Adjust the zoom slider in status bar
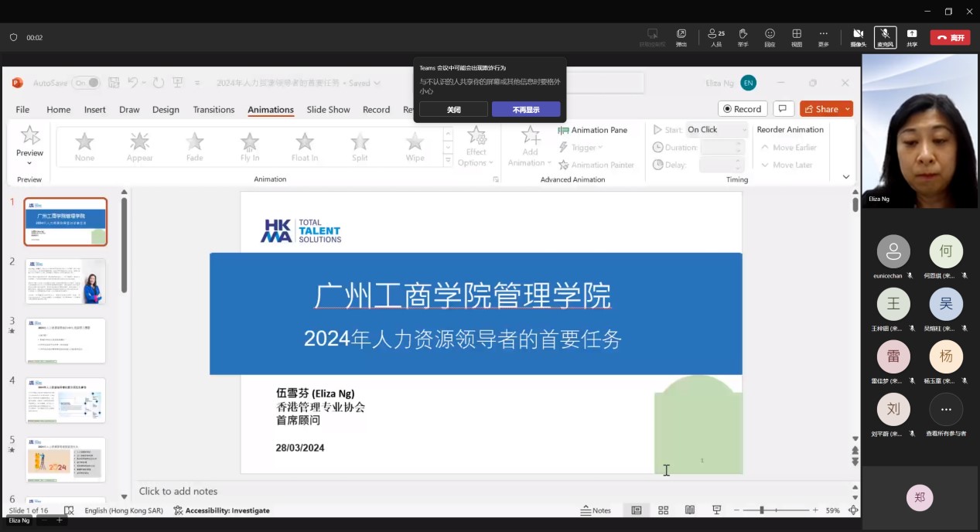 (762, 510)
